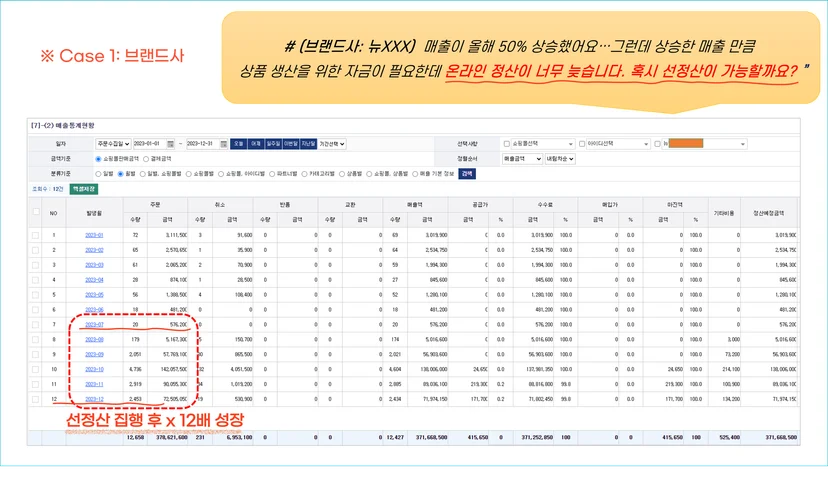Open the 2023-07 month link
The image size is (828, 485).
pos(94,325)
